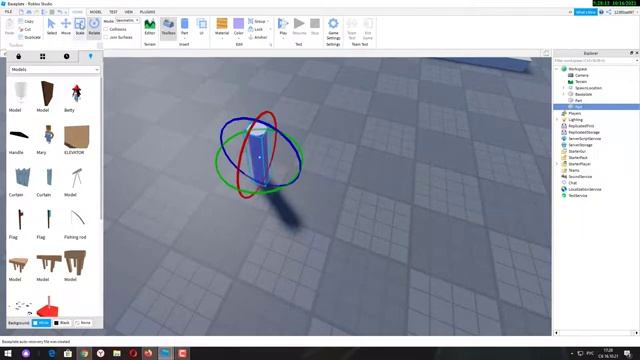The image size is (640, 360).
Task: Expand the Lighting node
Action: pos(557,120)
